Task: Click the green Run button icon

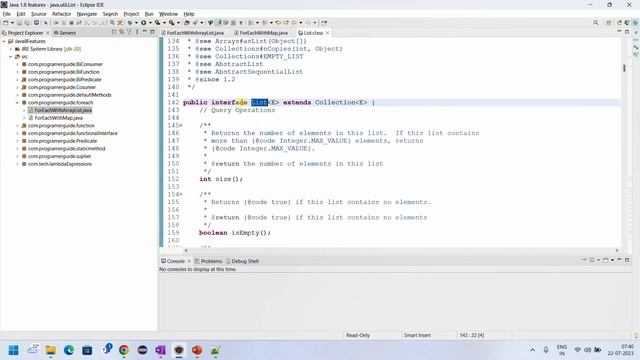Action: pyautogui.click(x=144, y=23)
